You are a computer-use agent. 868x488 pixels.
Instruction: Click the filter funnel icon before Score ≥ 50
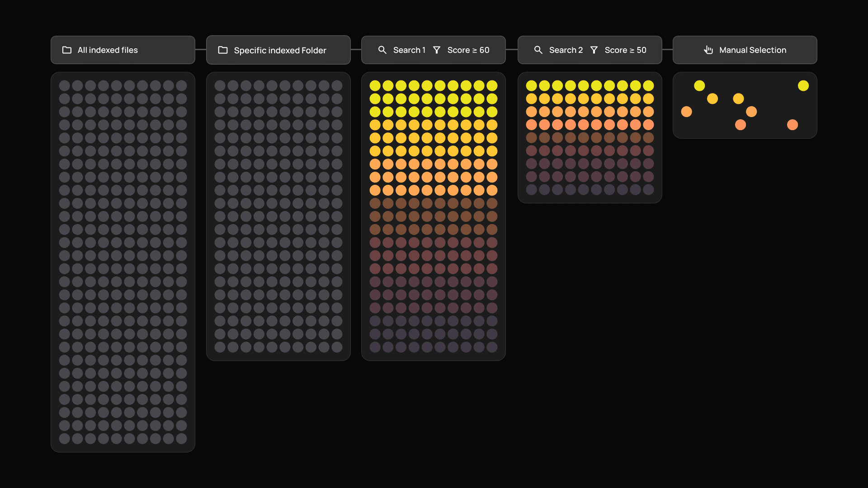tap(594, 50)
